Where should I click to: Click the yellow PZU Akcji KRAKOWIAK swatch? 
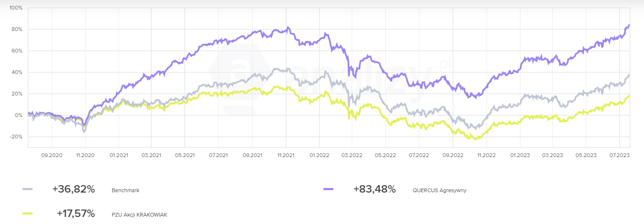pos(27,214)
